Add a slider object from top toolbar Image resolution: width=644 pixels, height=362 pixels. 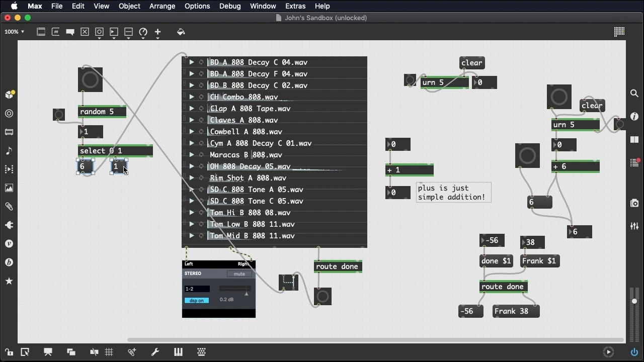click(x=129, y=32)
